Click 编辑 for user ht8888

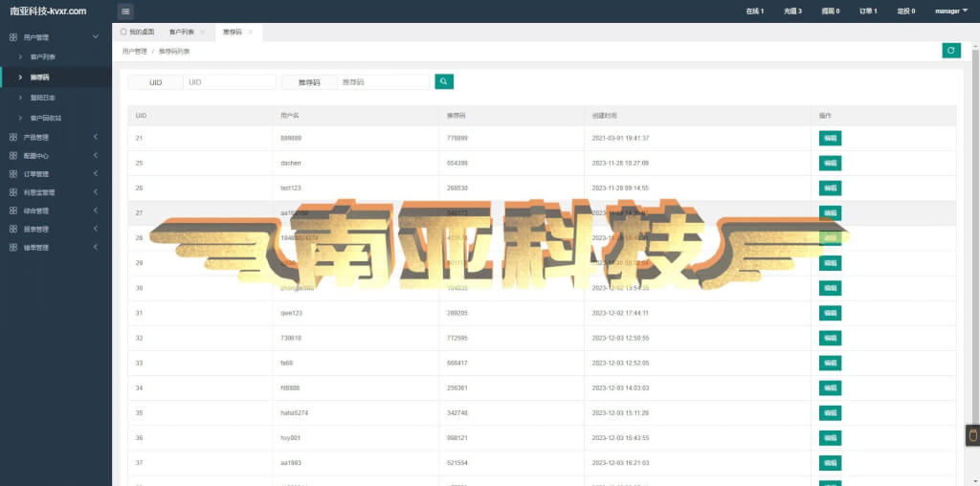click(x=830, y=387)
